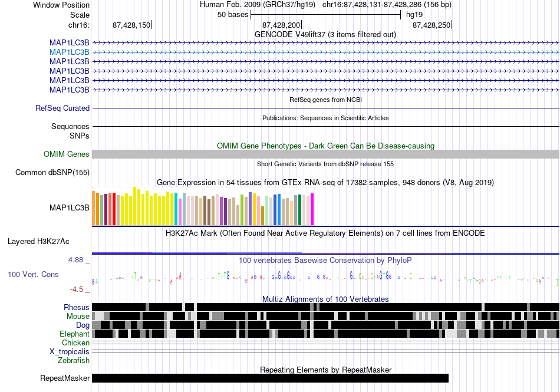The width and height of the screenshot is (560, 392).
Task: Click the 'RepeatMasker' track label
Action: [x=65, y=378]
